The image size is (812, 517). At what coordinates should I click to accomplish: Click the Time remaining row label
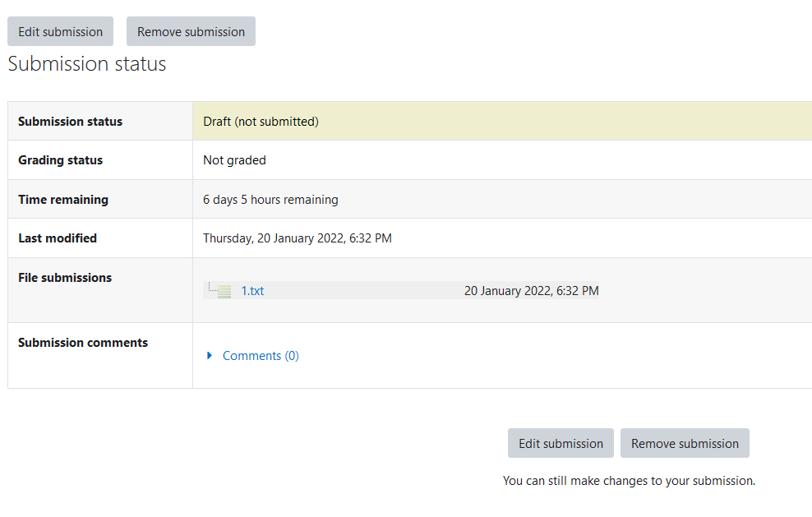pyautogui.click(x=63, y=200)
